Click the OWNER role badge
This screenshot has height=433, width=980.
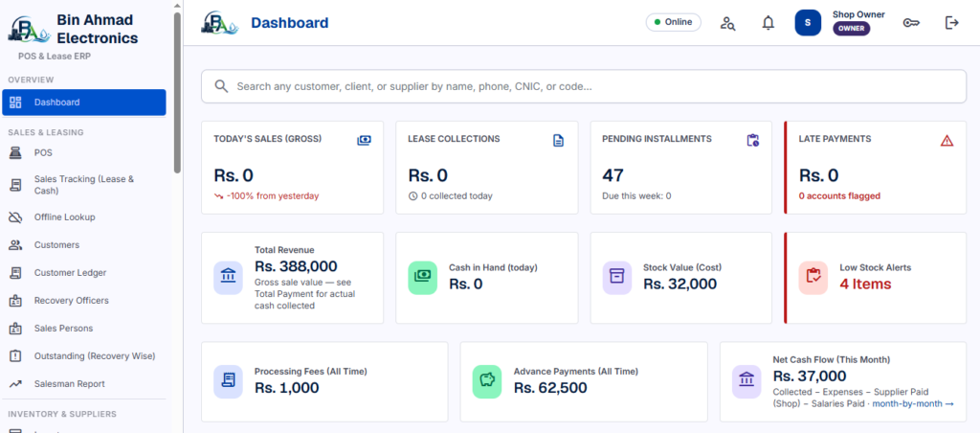851,28
